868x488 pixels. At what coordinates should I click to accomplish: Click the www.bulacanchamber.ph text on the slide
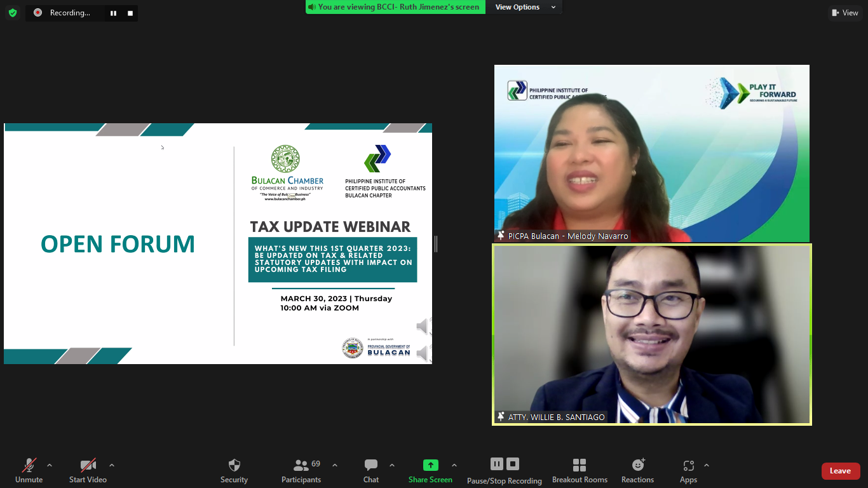point(285,199)
